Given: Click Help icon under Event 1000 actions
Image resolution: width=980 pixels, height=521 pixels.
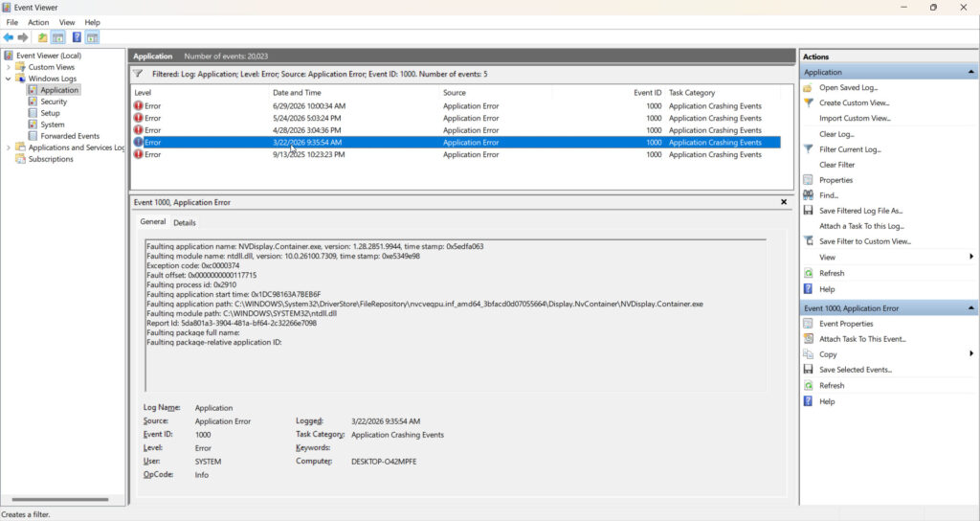Looking at the screenshot, I should tap(808, 401).
